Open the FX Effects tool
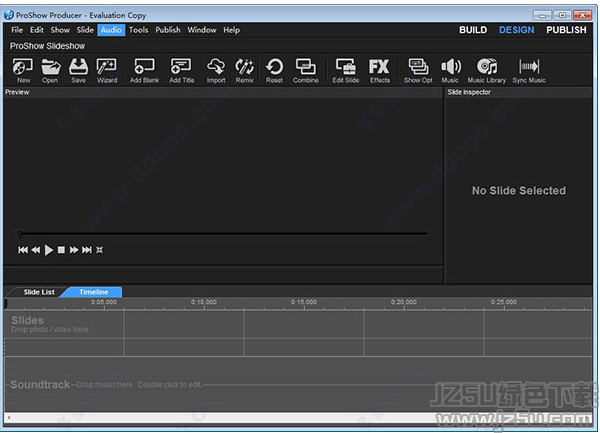Image resolution: width=600 pixels, height=433 pixels. click(380, 71)
